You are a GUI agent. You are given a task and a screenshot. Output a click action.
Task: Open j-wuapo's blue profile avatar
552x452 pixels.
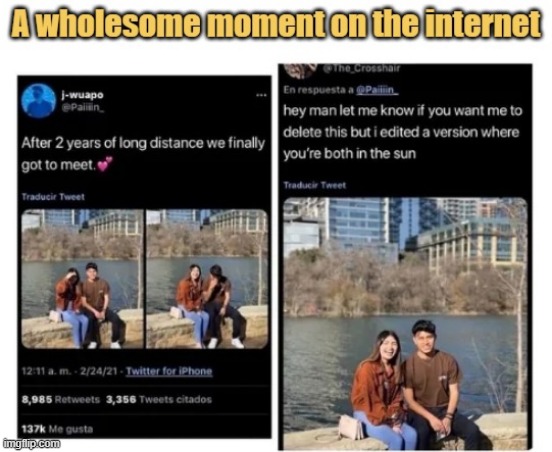click(39, 101)
